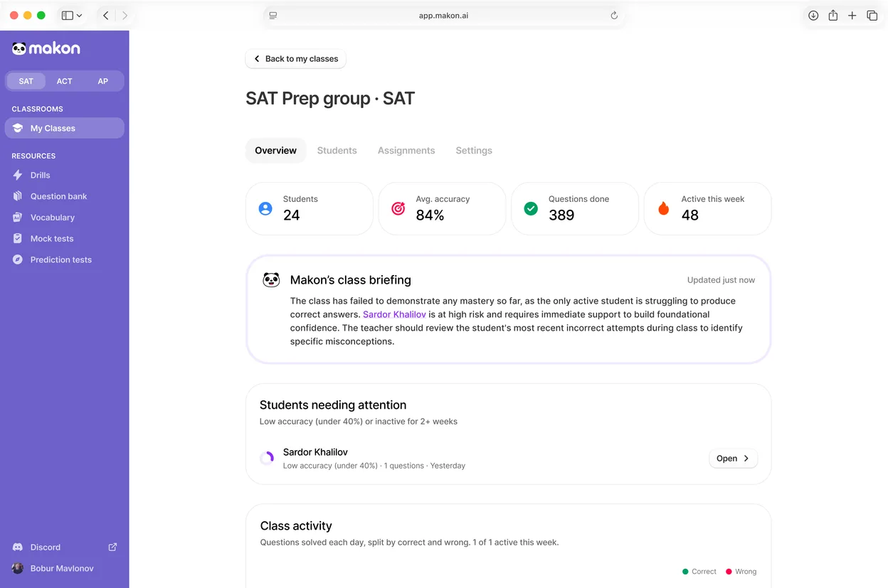Open Vocabulary from the sidebar

click(x=64, y=218)
